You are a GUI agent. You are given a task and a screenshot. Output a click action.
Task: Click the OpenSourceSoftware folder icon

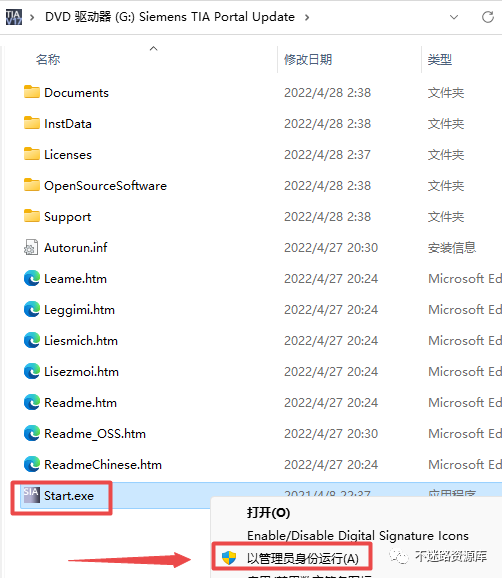pyautogui.click(x=32, y=185)
